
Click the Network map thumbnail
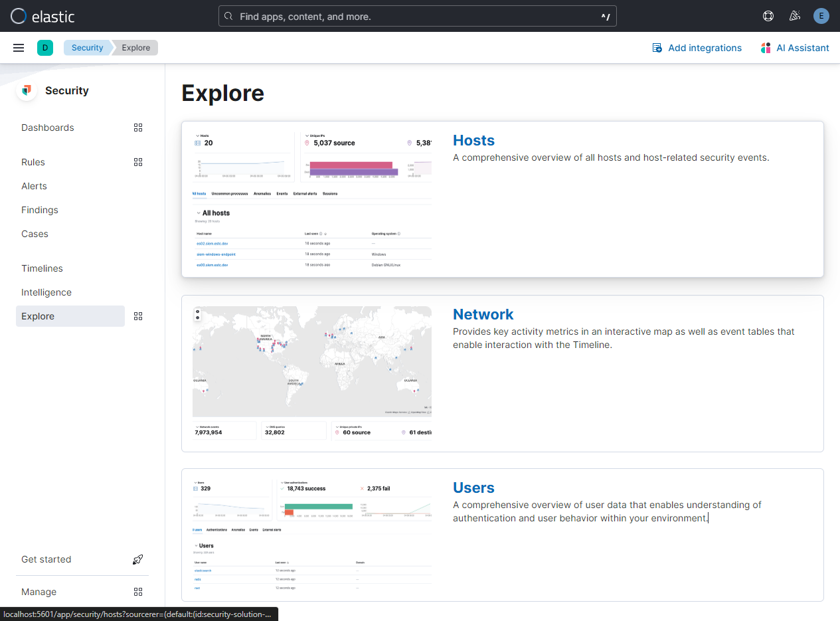coord(312,362)
